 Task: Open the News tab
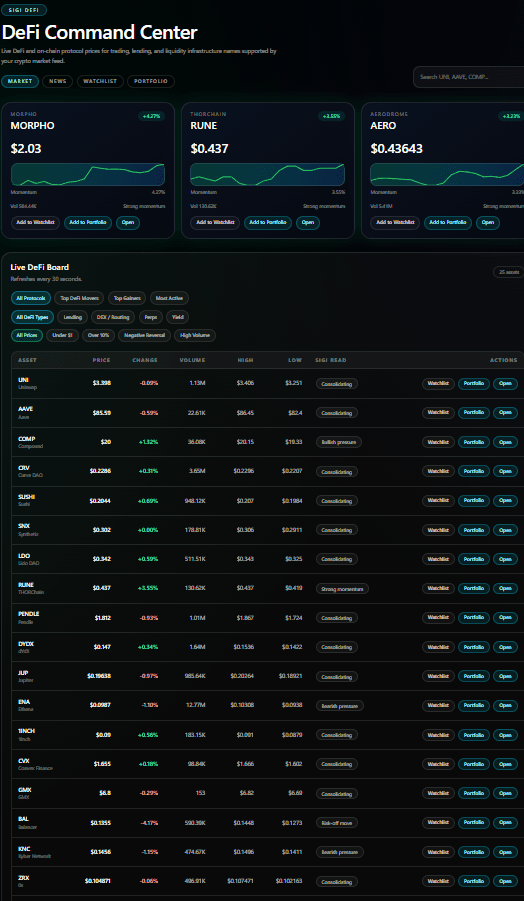(x=57, y=82)
